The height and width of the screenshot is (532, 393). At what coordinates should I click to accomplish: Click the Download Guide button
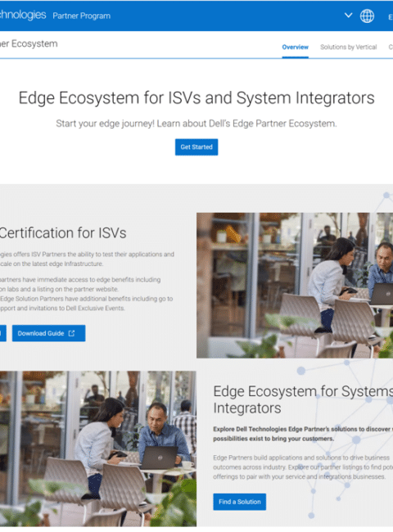[49, 333]
